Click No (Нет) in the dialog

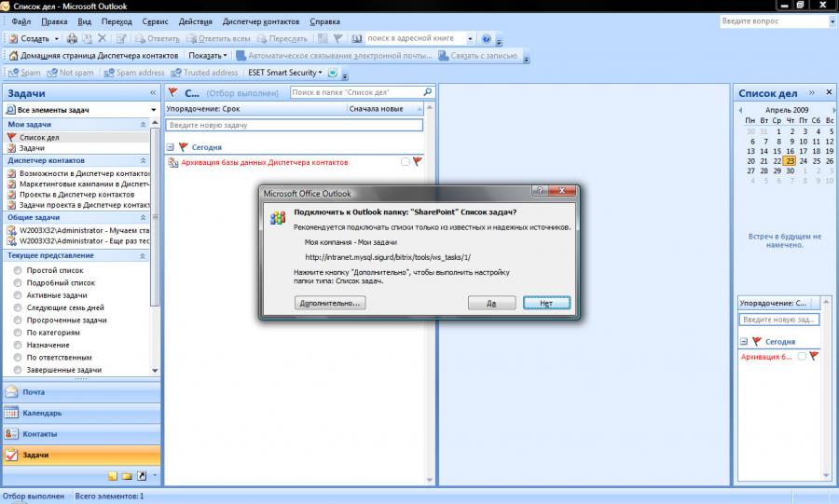click(x=547, y=303)
